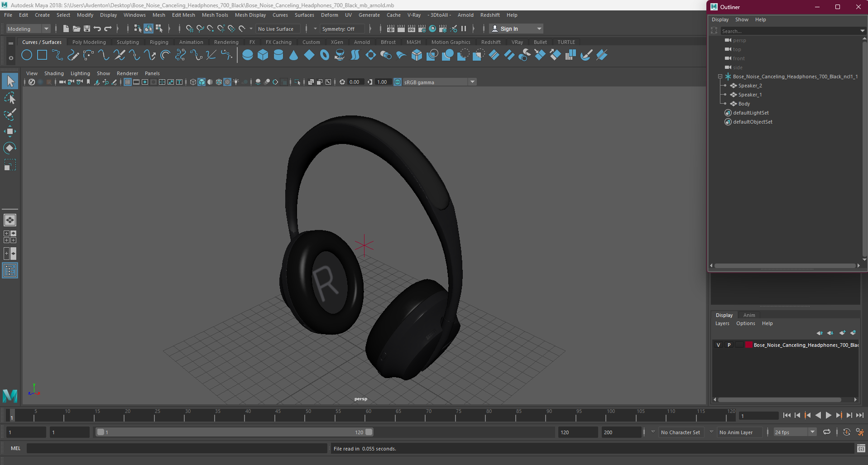Toggle viewport textured display icon

[x=227, y=82]
